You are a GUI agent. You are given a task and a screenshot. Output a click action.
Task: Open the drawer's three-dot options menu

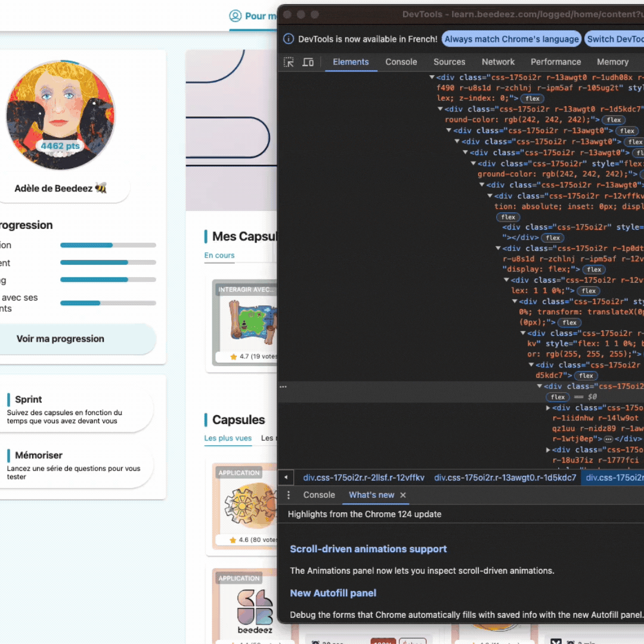click(289, 495)
